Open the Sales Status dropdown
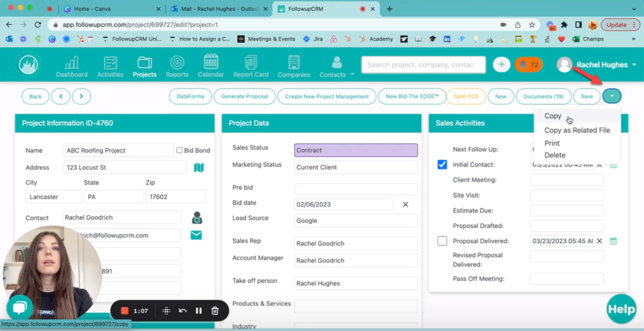644x331 pixels. pyautogui.click(x=356, y=150)
